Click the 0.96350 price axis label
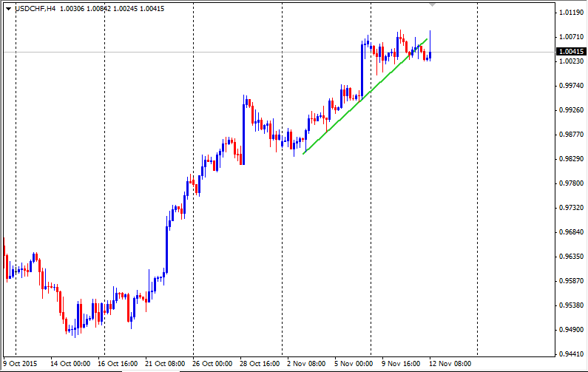Image resolution: width=588 pixels, height=372 pixels. 572,257
